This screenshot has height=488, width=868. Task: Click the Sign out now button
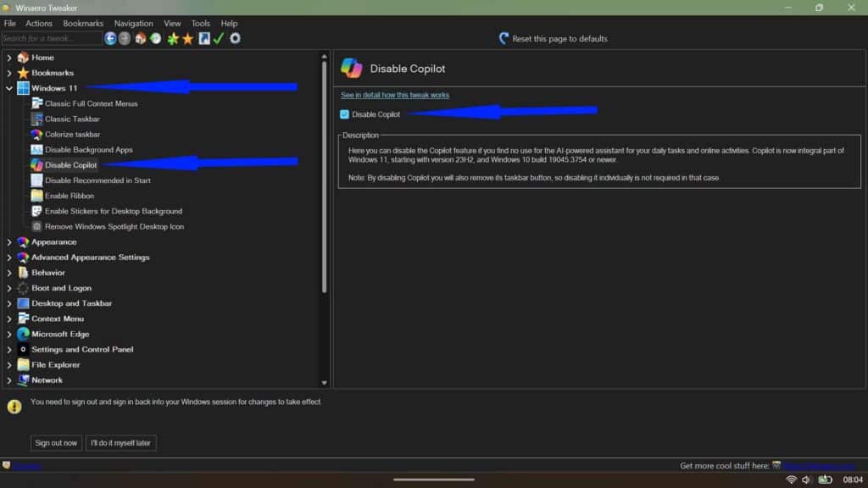[56, 442]
